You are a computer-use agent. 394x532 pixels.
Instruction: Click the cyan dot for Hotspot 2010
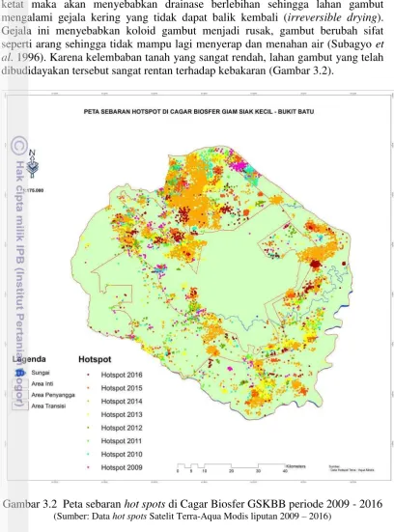tap(88, 455)
